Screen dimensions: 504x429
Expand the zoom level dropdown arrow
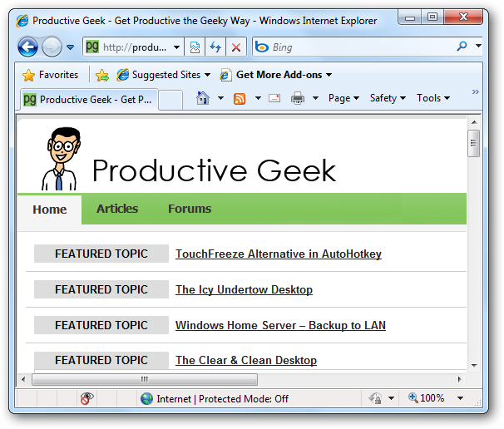point(460,398)
